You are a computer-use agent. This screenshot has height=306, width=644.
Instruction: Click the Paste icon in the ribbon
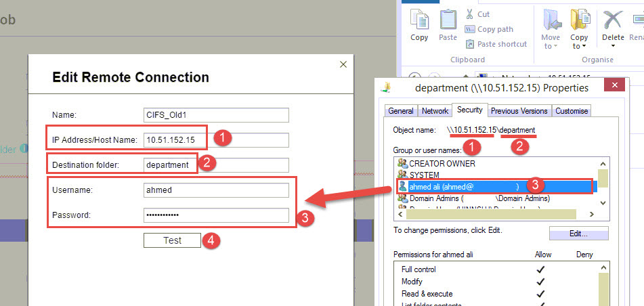[x=448, y=20]
